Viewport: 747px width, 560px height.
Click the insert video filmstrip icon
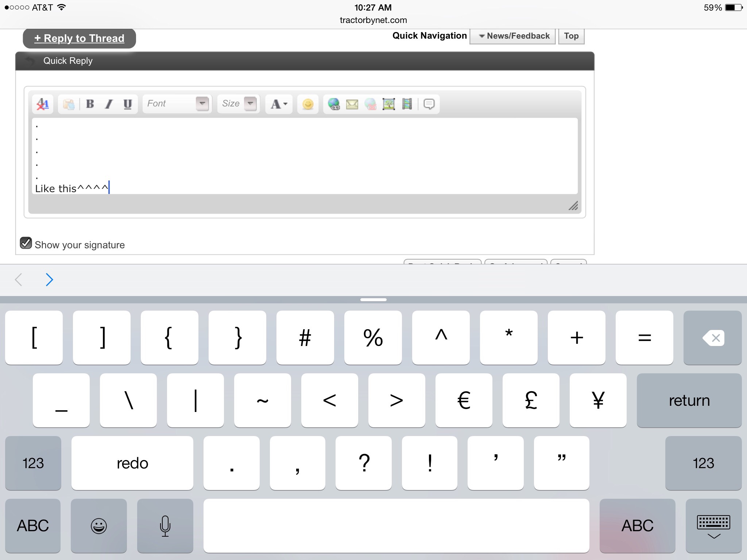(x=407, y=104)
